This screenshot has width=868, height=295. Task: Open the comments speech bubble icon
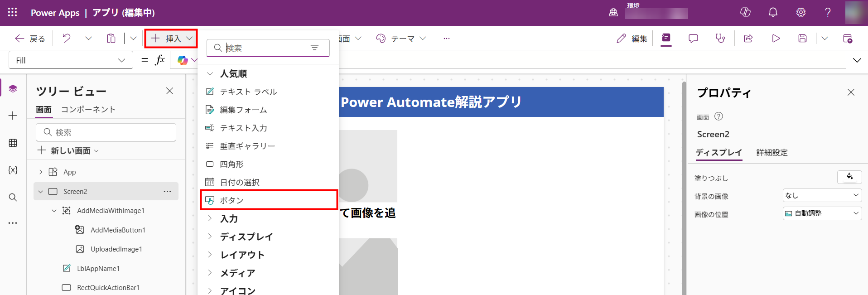point(693,39)
